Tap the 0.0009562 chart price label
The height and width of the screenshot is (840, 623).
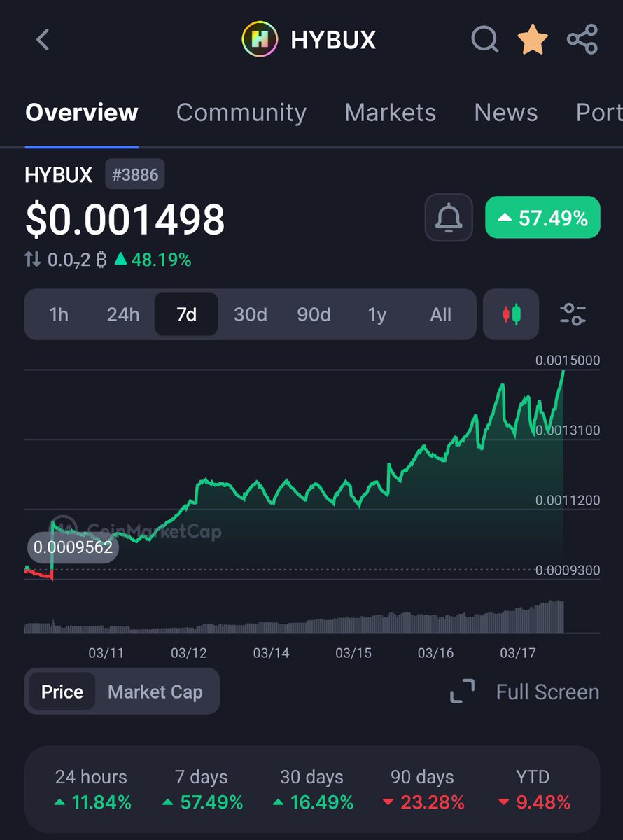[x=73, y=547]
